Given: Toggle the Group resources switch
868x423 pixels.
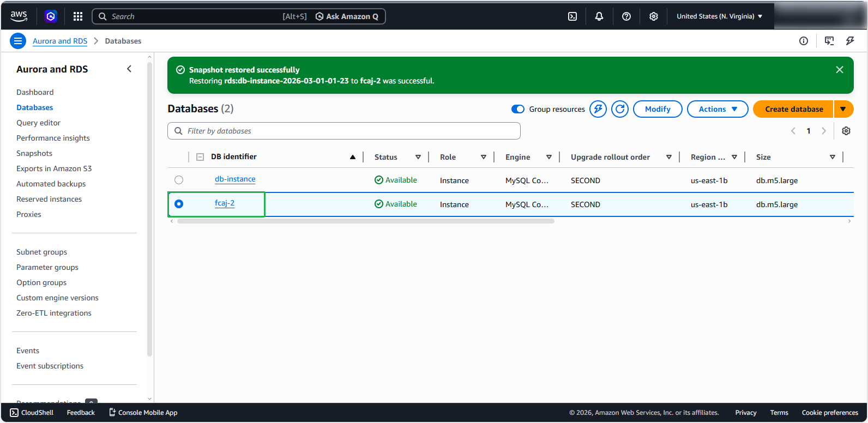Looking at the screenshot, I should click(518, 109).
